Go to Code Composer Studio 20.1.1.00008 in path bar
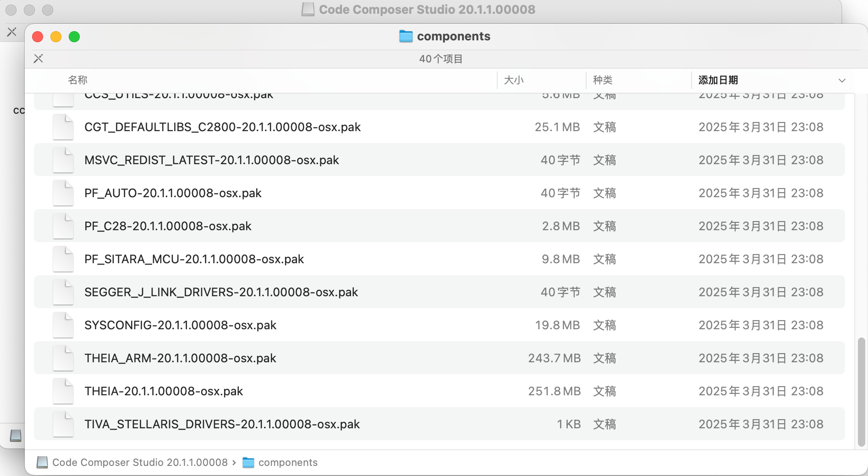The height and width of the screenshot is (476, 868). pos(140,462)
